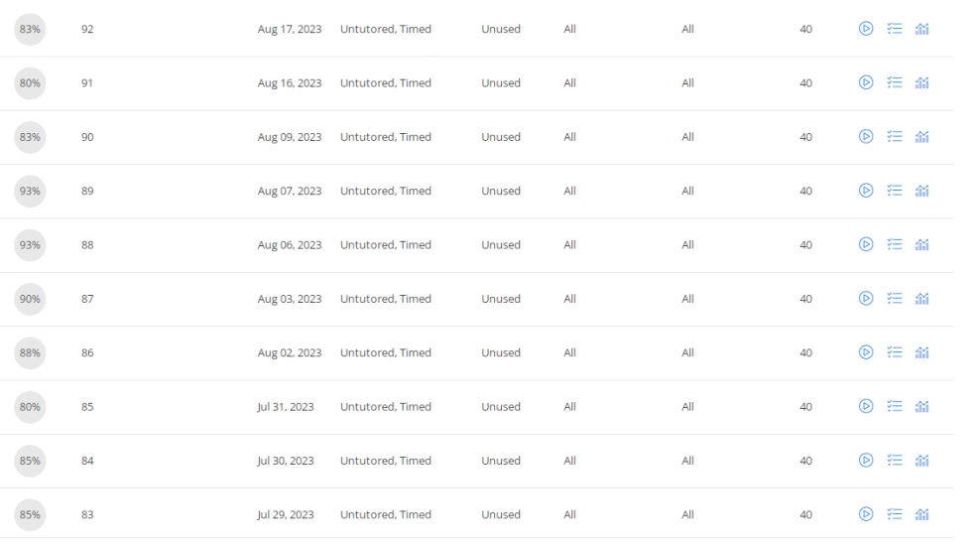This screenshot has height=549, width=980.
Task: Open results list icon for test 89
Action: pos(894,191)
